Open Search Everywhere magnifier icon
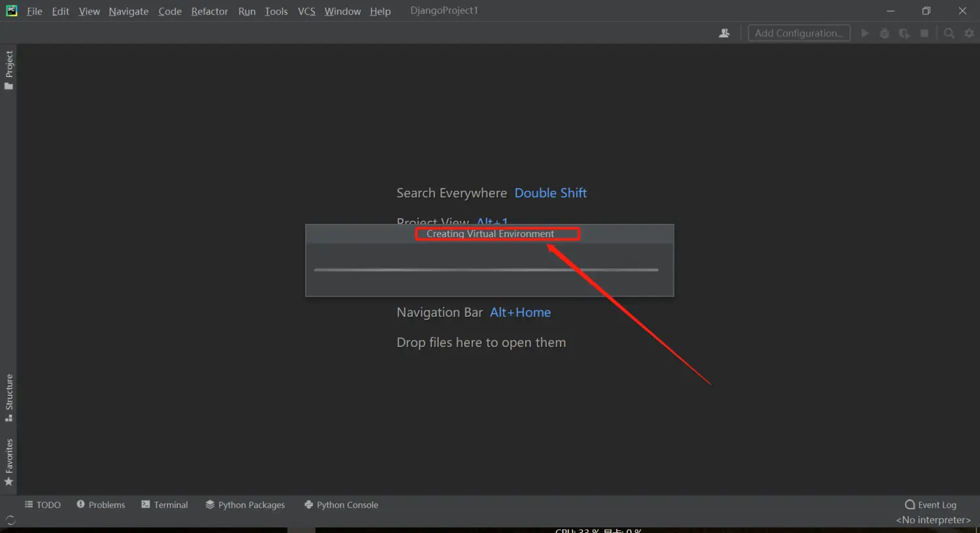 (x=949, y=33)
